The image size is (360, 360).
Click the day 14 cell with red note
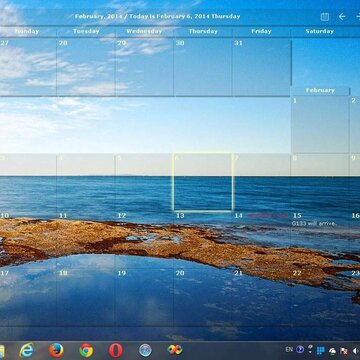tap(261, 240)
